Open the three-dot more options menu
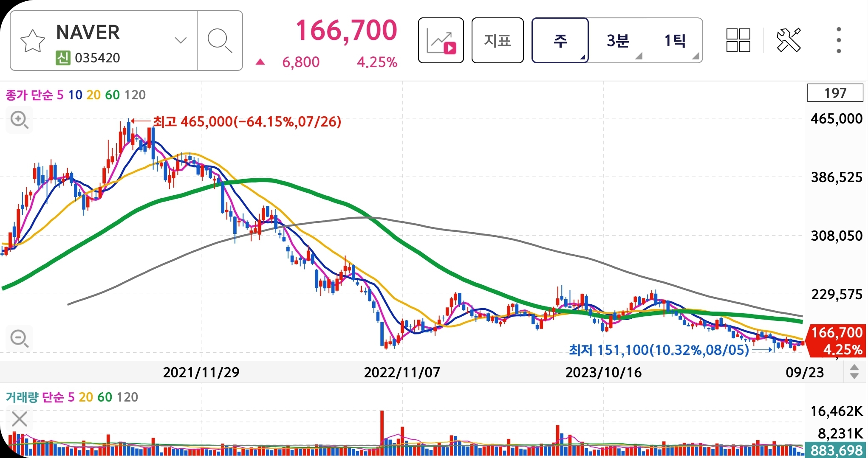The width and height of the screenshot is (868, 458). click(x=839, y=40)
